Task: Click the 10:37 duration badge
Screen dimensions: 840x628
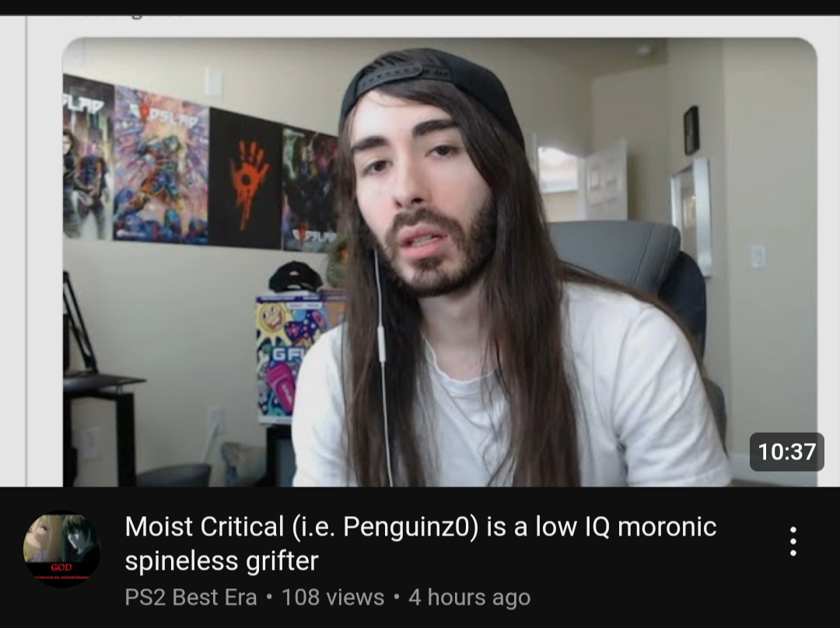Action: (786, 452)
